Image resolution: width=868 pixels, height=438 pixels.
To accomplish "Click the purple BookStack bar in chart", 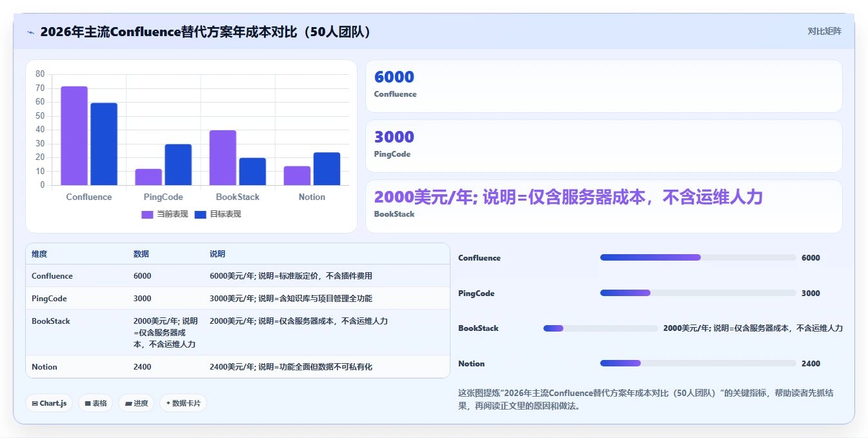I will (x=223, y=157).
